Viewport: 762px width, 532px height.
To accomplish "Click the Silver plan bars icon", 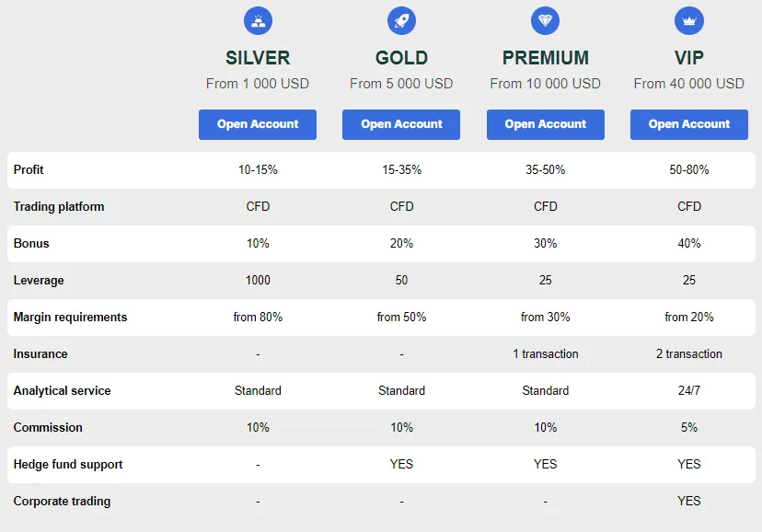I will [x=258, y=20].
